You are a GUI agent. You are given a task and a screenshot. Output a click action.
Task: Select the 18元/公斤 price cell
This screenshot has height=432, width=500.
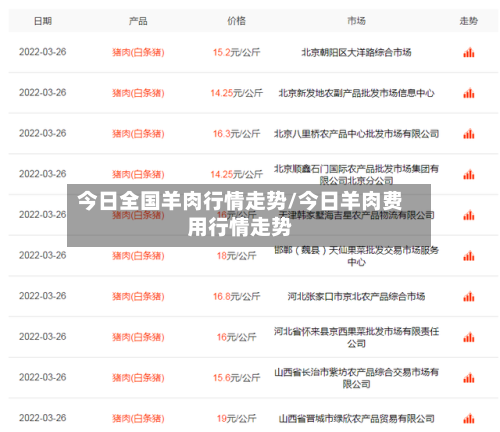pos(236,256)
